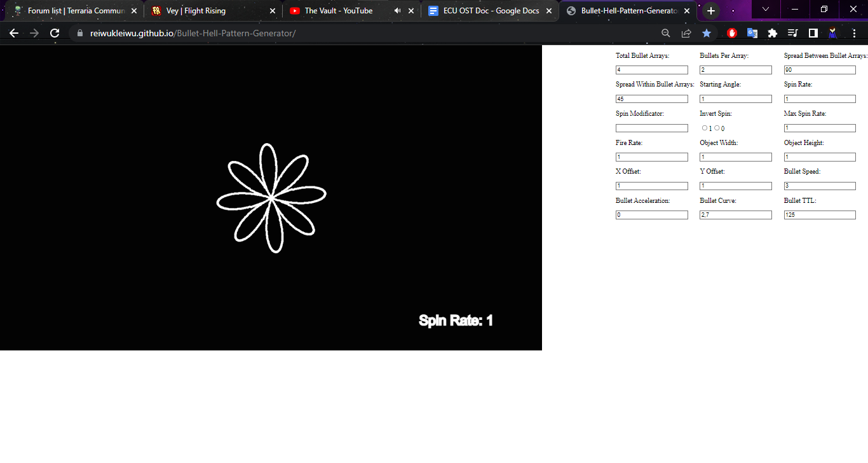Viewport: 868px width, 463px height.
Task: Click the 'Spin Rate: 1' canvas text
Action: pyautogui.click(x=456, y=321)
